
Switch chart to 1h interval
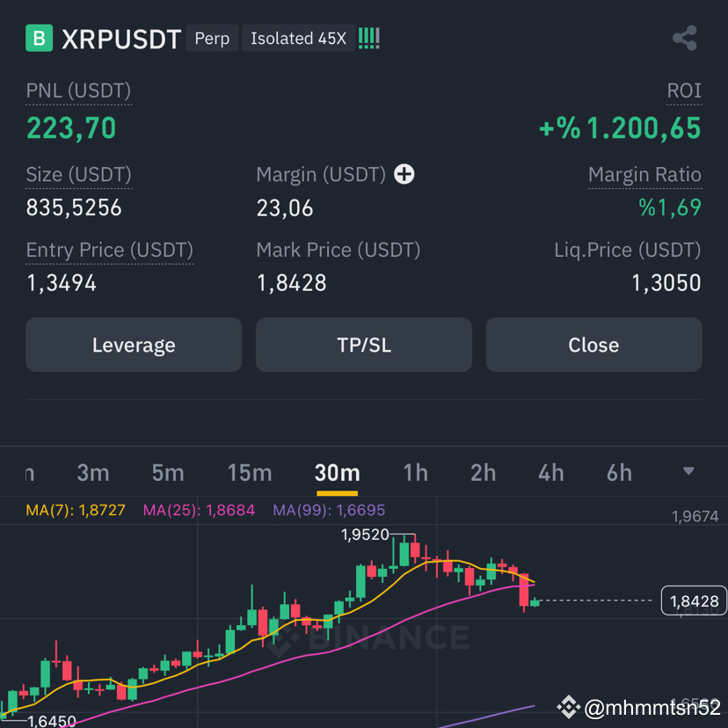click(x=416, y=473)
